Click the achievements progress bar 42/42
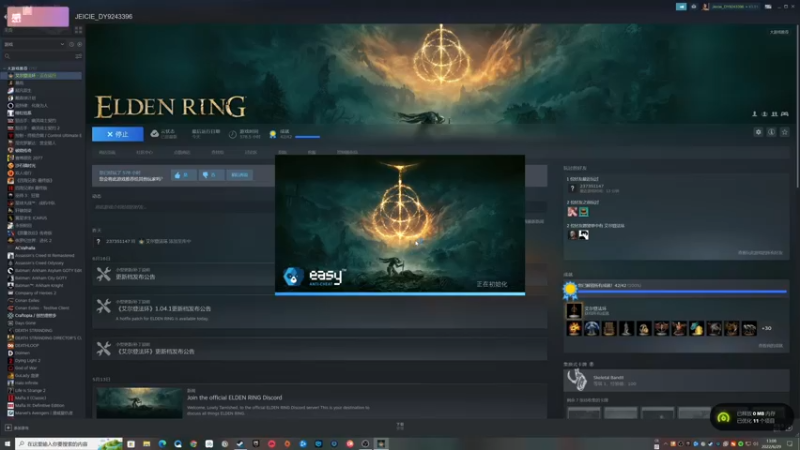This screenshot has height=450, width=800. click(x=682, y=291)
